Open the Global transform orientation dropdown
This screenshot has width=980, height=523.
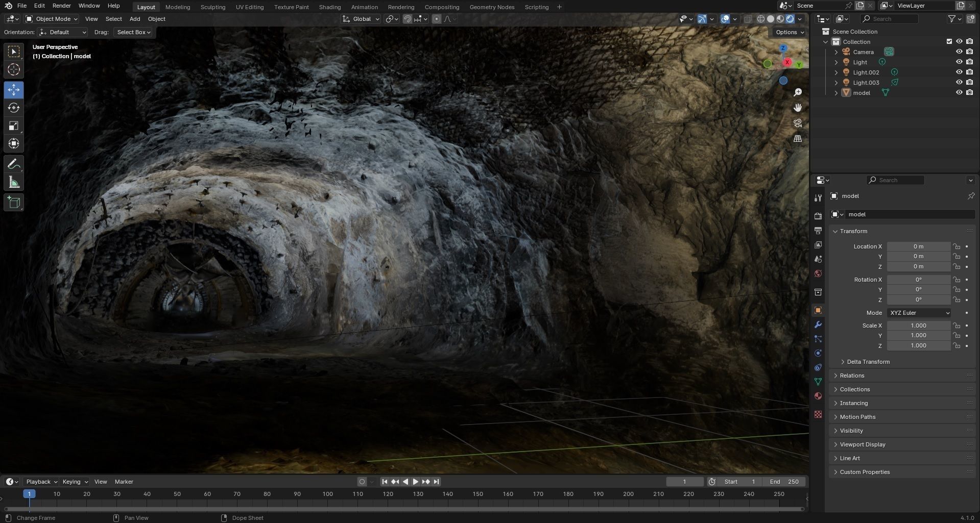pos(361,19)
